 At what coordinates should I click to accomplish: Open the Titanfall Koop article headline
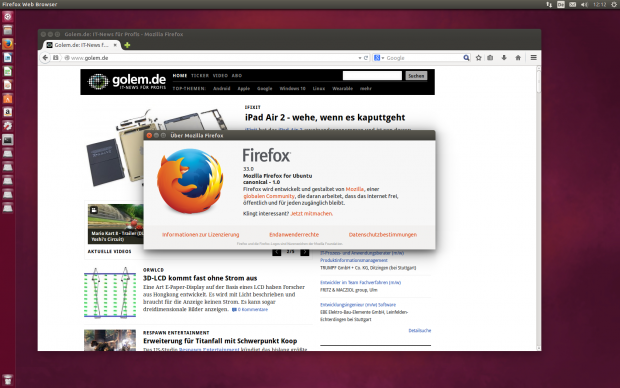[x=220, y=341]
